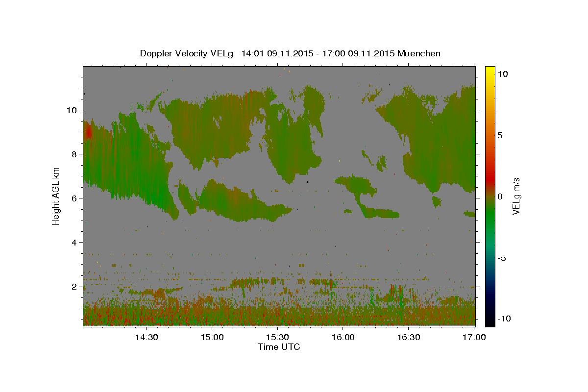
Task: Click the colorbar value 0 label
Action: (500, 196)
